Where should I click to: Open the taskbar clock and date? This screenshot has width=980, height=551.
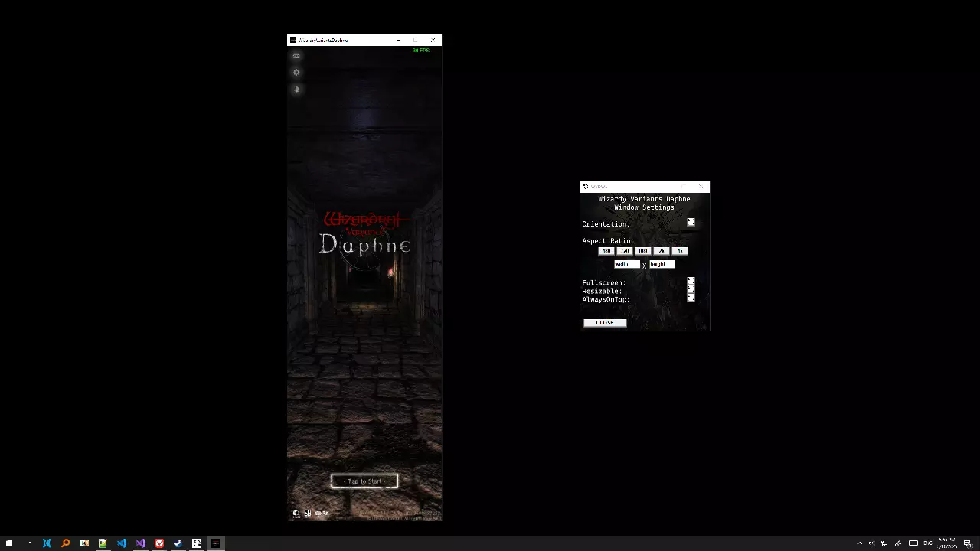coord(947,543)
